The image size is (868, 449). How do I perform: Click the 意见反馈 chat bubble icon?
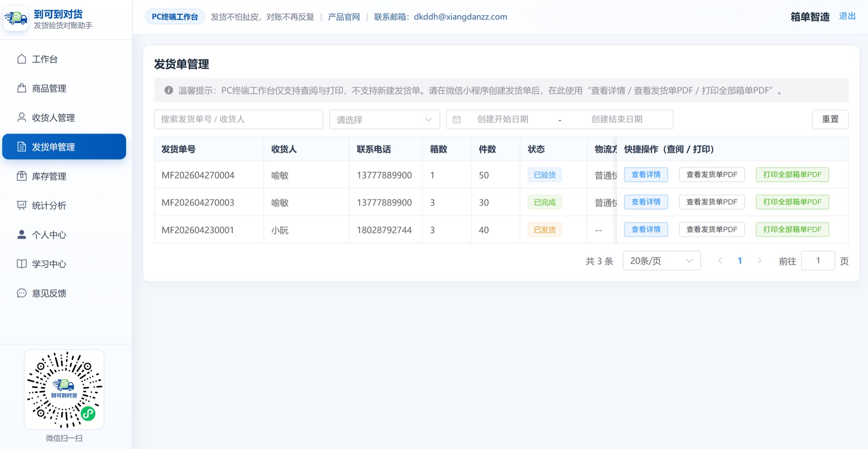pyautogui.click(x=22, y=293)
